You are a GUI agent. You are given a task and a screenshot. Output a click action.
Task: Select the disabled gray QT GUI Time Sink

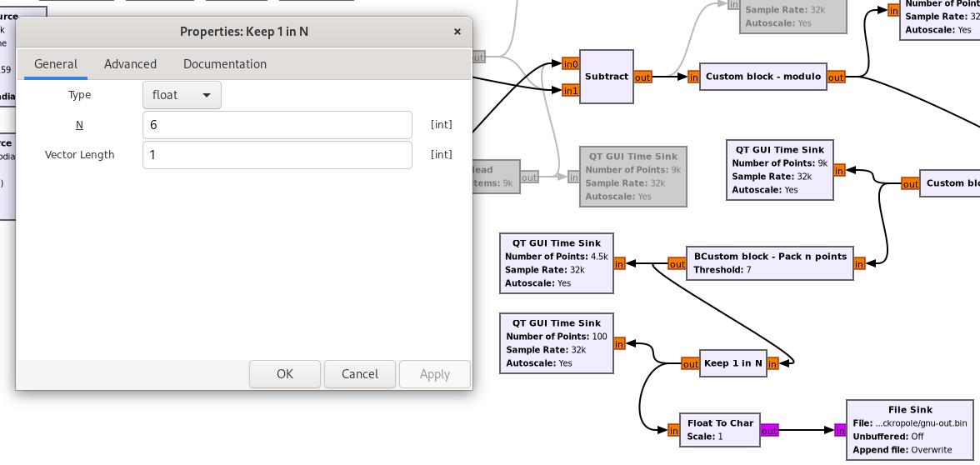coord(633,177)
